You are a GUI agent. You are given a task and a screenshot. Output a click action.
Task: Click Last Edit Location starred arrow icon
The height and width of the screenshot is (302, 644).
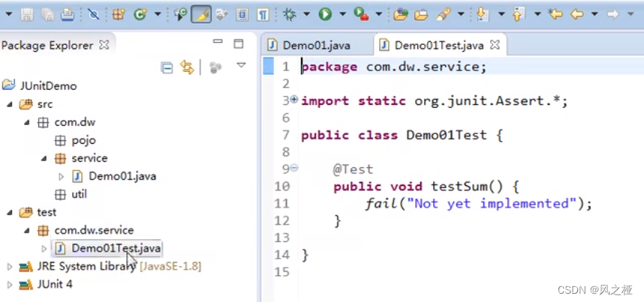pos(555,15)
